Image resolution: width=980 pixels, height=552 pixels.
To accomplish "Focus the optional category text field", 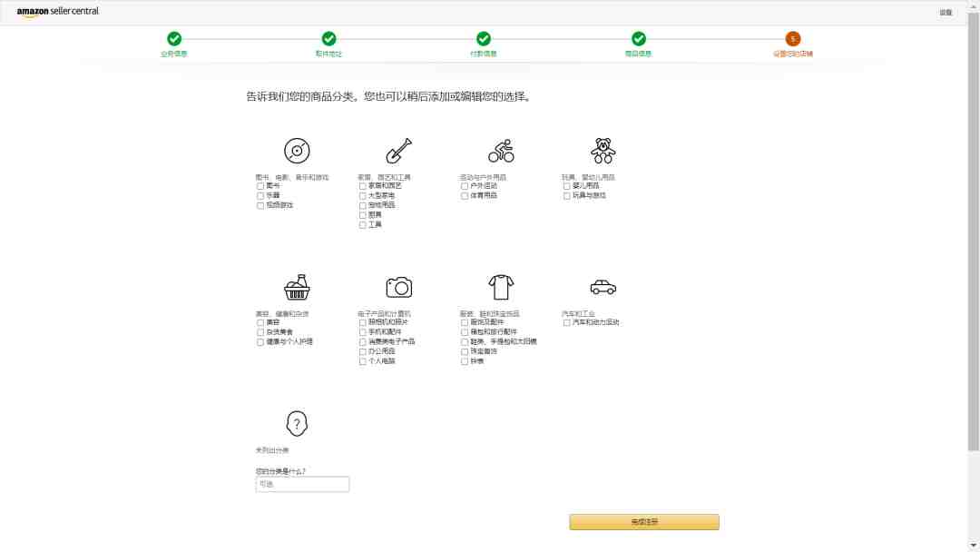I will tap(302, 484).
